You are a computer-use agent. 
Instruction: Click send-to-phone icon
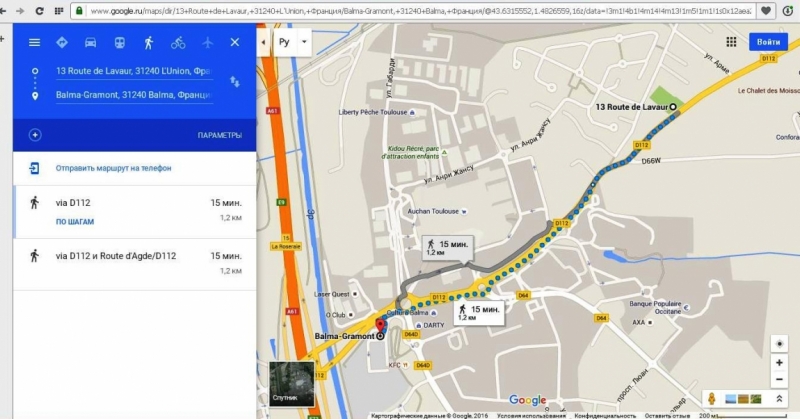[34, 168]
